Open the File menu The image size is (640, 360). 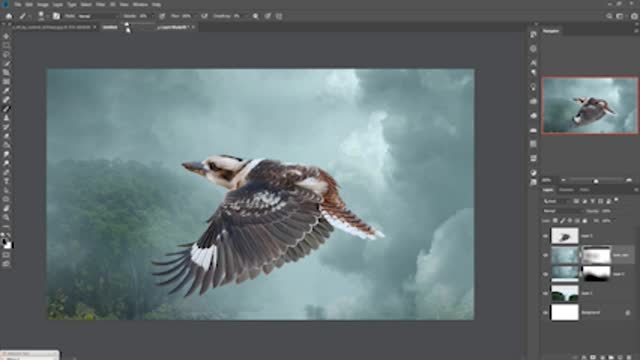point(18,4)
